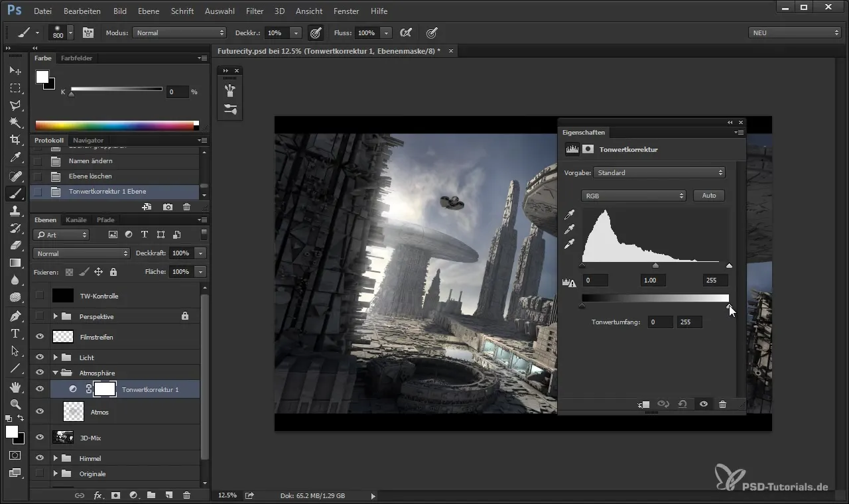This screenshot has width=849, height=504.
Task: Select the Clone Stamp tool
Action: click(x=15, y=211)
